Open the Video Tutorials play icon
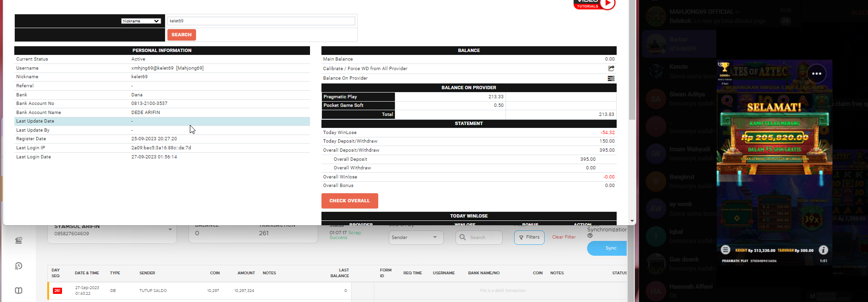This screenshot has height=302, width=868. click(x=608, y=4)
